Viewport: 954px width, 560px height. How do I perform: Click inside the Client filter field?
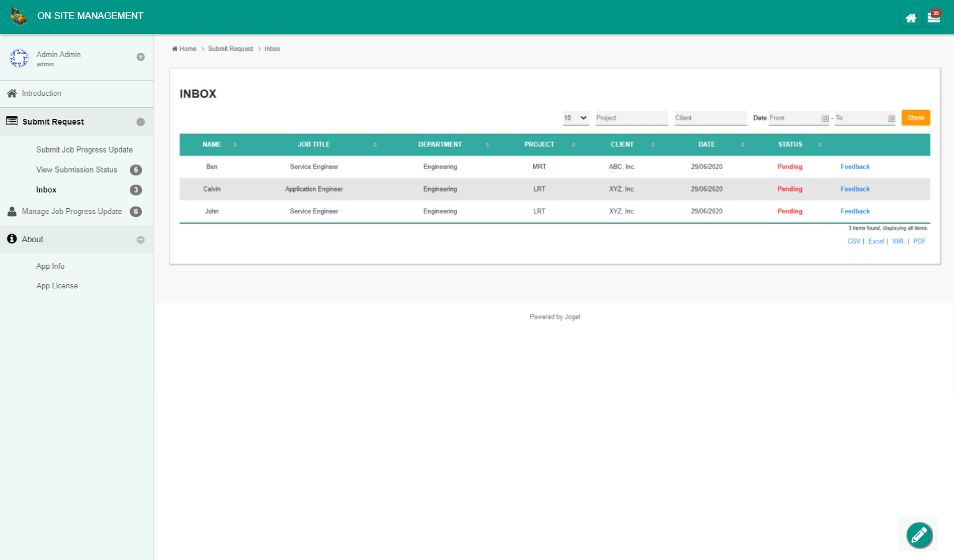[x=710, y=118]
